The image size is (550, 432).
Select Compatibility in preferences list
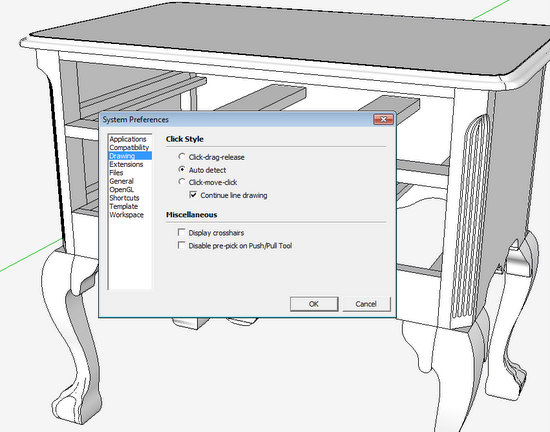click(x=129, y=147)
